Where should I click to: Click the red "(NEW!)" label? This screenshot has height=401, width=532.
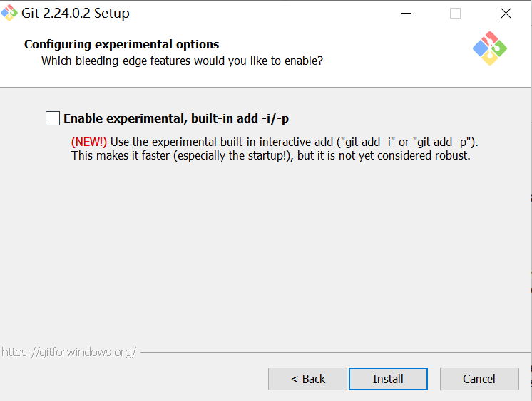click(89, 142)
